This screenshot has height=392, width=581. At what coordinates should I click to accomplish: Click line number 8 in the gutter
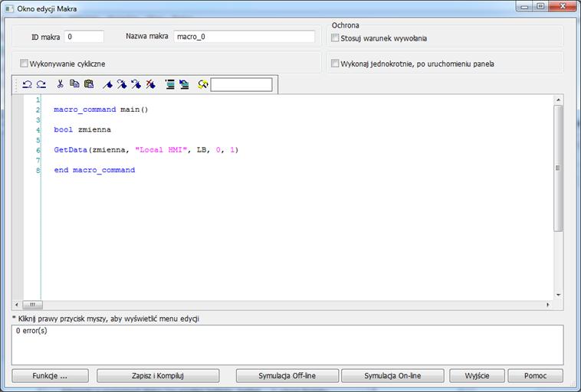(38, 170)
